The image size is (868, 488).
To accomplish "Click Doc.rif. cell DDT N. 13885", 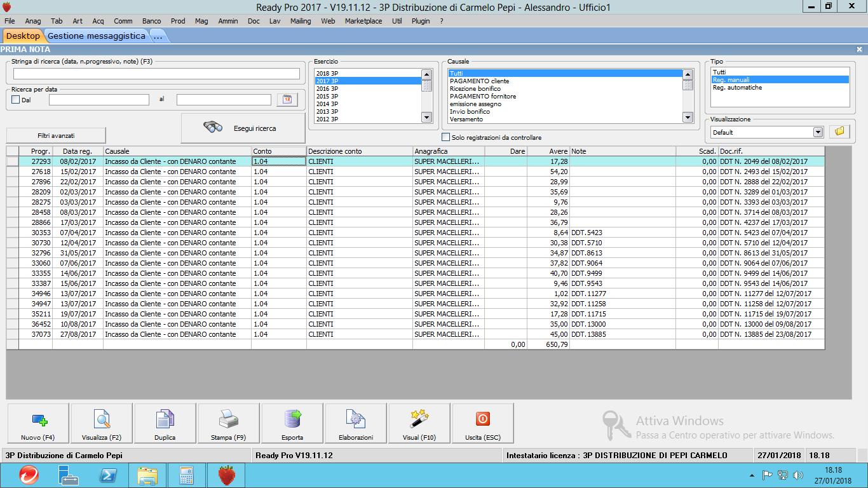I will pyautogui.click(x=771, y=334).
